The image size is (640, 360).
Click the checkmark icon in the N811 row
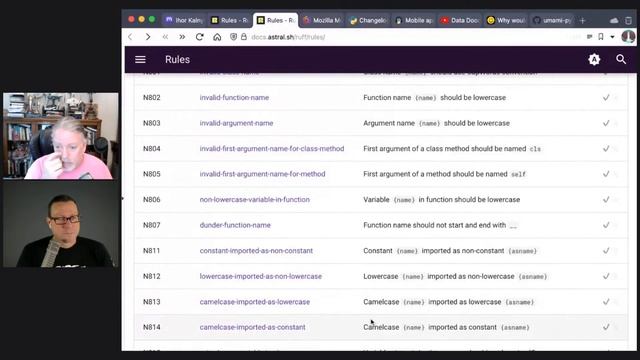[x=606, y=251]
